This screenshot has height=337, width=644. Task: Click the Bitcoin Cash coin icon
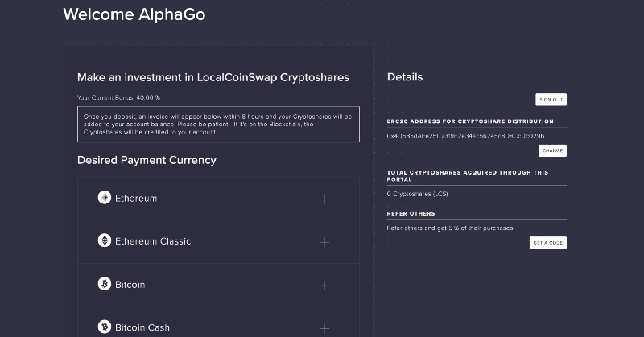[105, 327]
